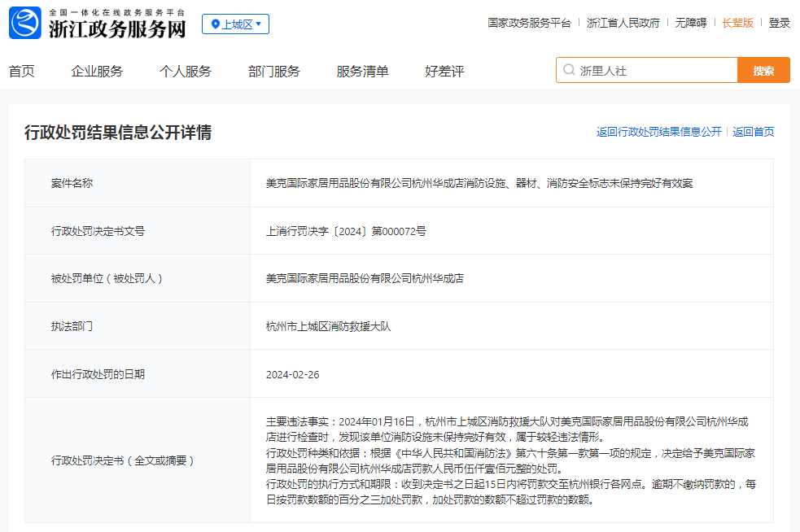Click the 行政处罚决定书文号 label
The height and width of the screenshot is (532, 800).
click(98, 231)
